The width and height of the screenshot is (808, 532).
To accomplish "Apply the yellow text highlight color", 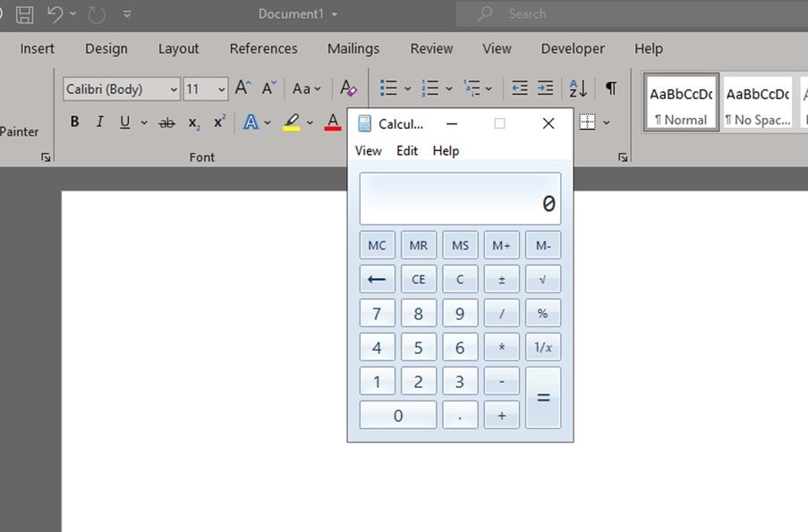I will pyautogui.click(x=291, y=122).
